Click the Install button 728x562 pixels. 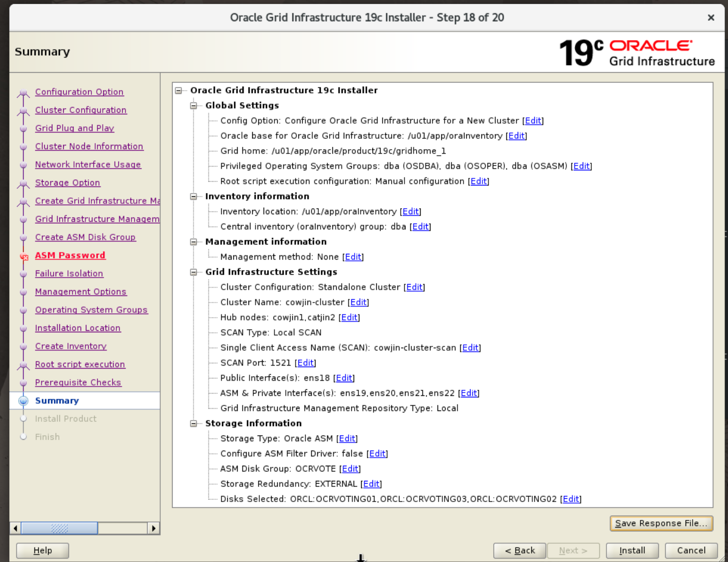point(632,550)
